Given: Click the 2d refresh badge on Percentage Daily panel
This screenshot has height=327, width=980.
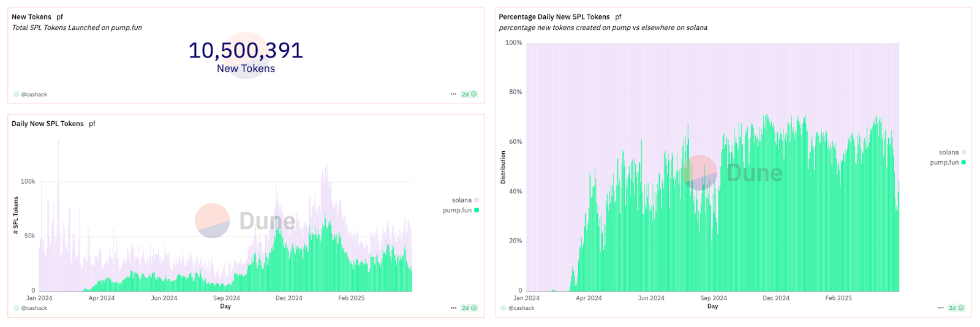Looking at the screenshot, I should pos(956,308).
